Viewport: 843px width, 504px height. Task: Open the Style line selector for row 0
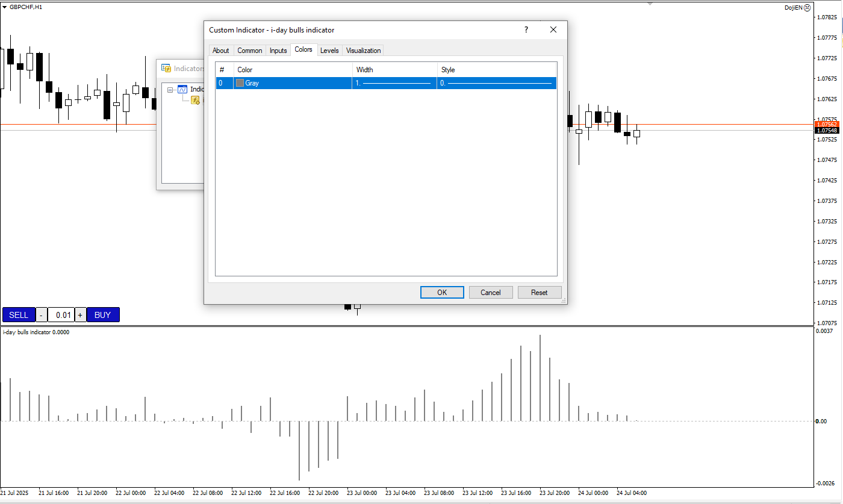point(497,83)
